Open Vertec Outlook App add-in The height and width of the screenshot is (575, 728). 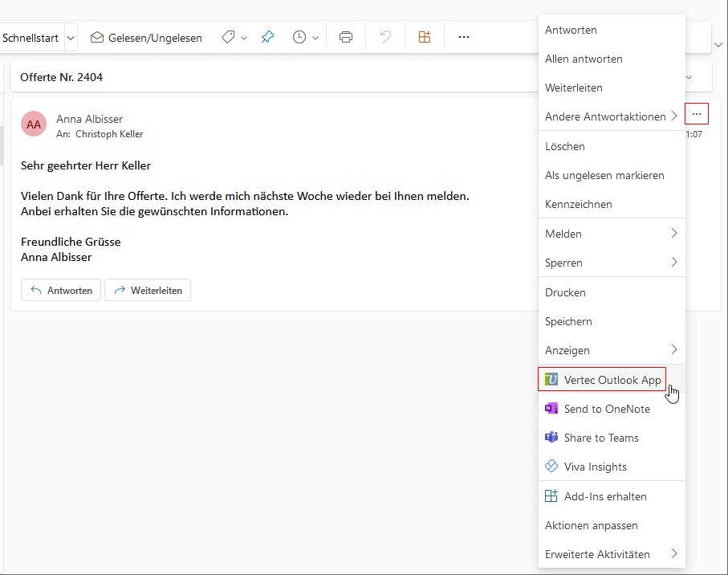pos(602,380)
